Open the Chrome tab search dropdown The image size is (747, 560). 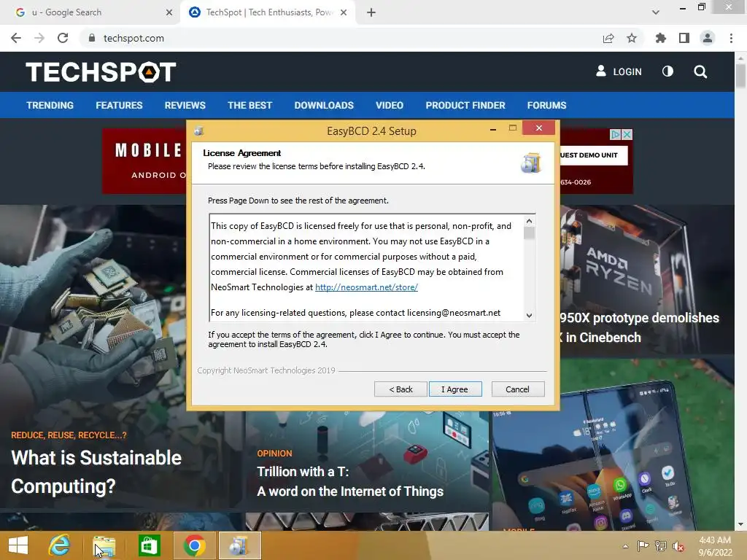(x=656, y=12)
